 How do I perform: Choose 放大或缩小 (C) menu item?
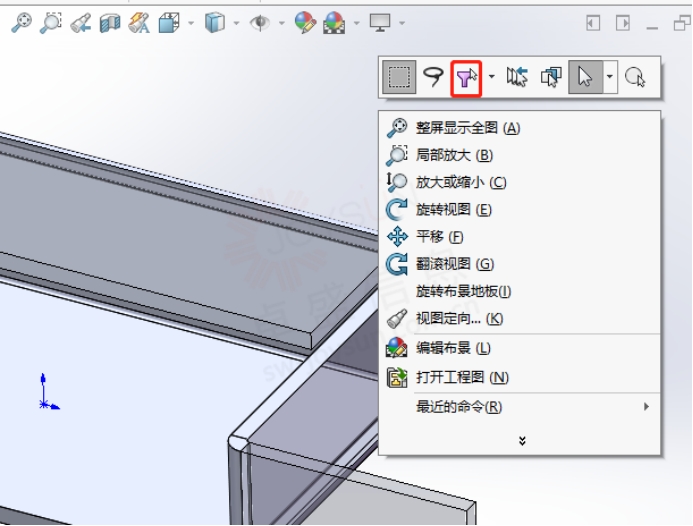pos(520,182)
